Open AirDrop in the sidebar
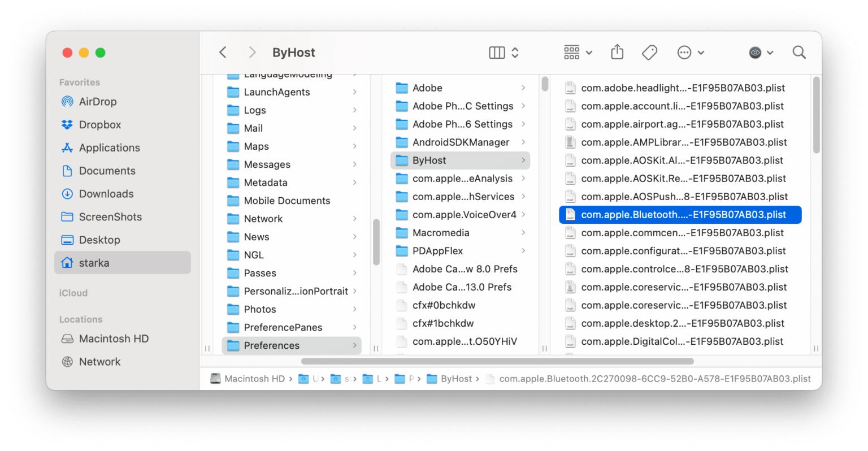This screenshot has height=451, width=868. point(123,102)
